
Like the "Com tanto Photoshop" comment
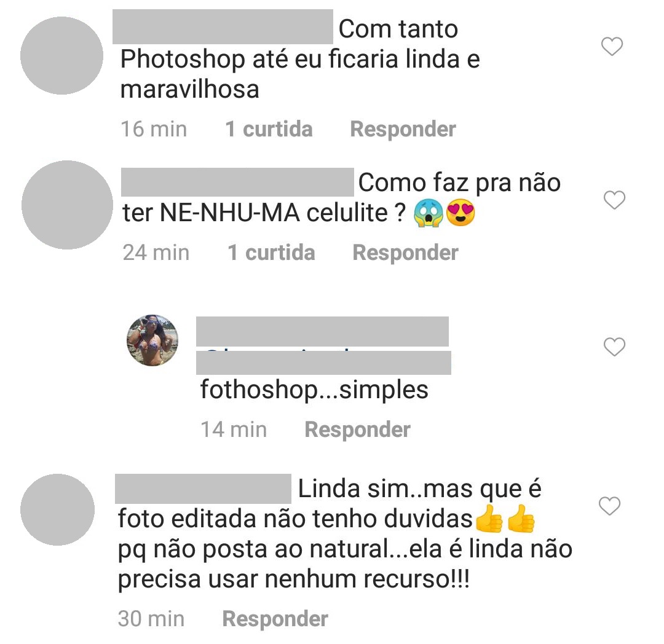pos(612,46)
